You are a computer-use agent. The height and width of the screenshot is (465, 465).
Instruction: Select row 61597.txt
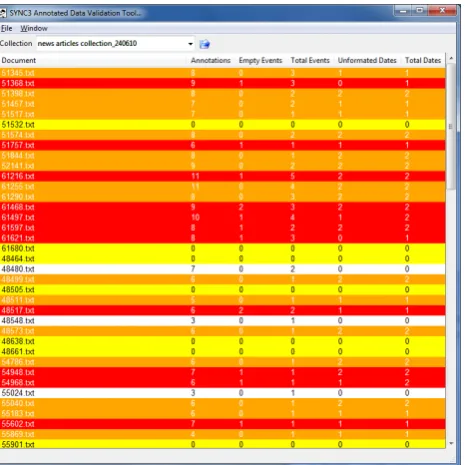point(223,228)
